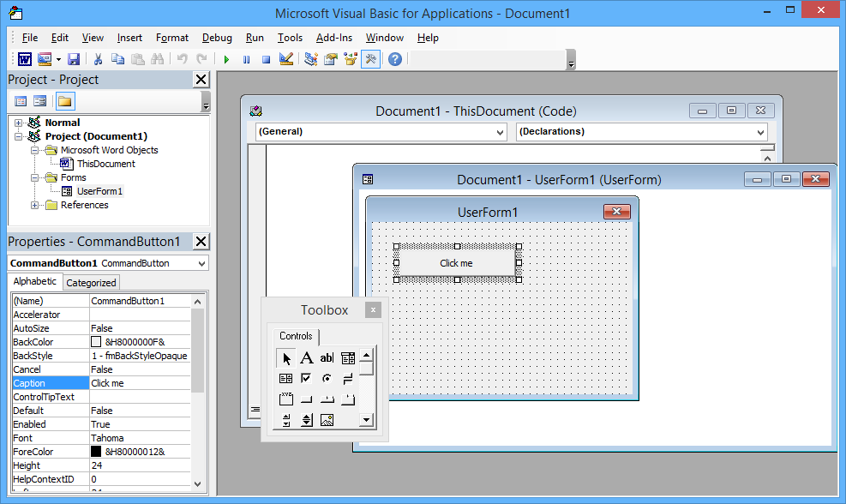846x504 pixels.
Task: Open the Debug menu
Action: pos(217,38)
